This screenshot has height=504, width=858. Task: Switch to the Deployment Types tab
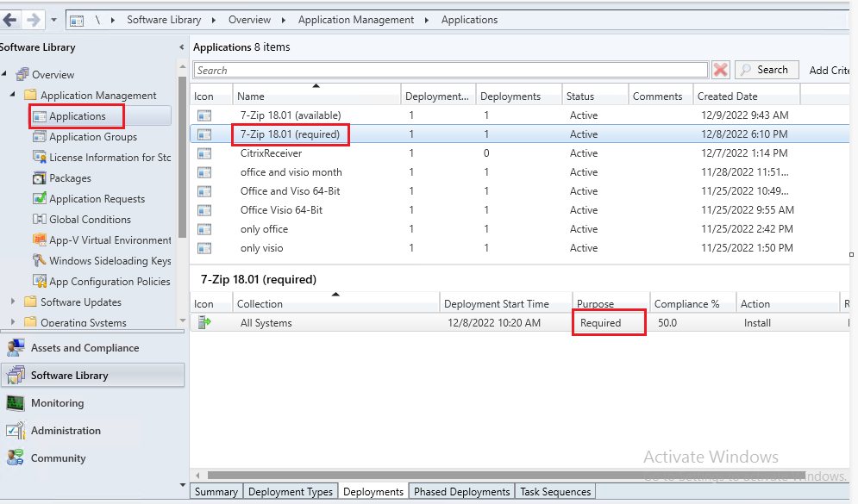pos(291,491)
